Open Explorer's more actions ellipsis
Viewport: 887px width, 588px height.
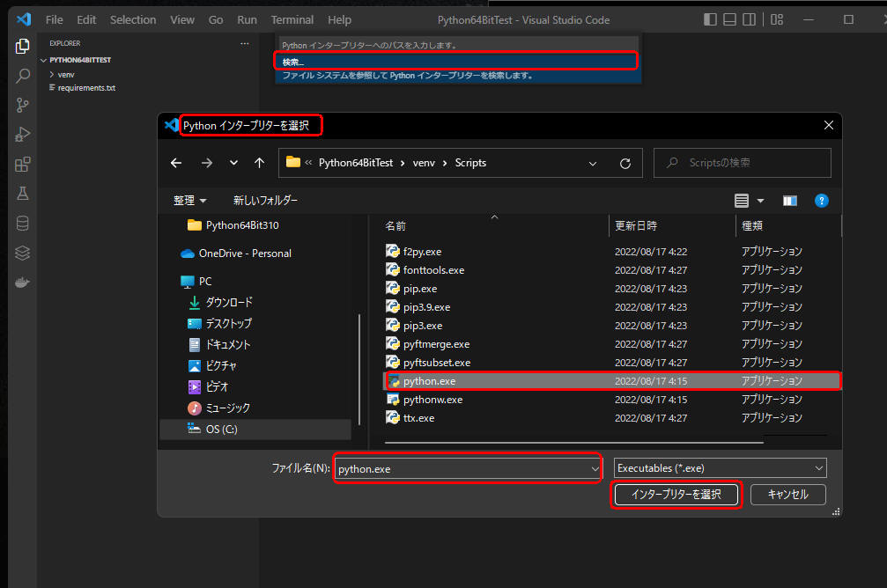[244, 43]
